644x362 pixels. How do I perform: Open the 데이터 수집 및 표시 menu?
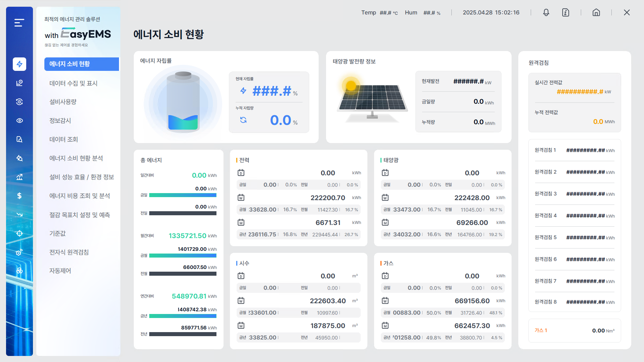point(73,83)
